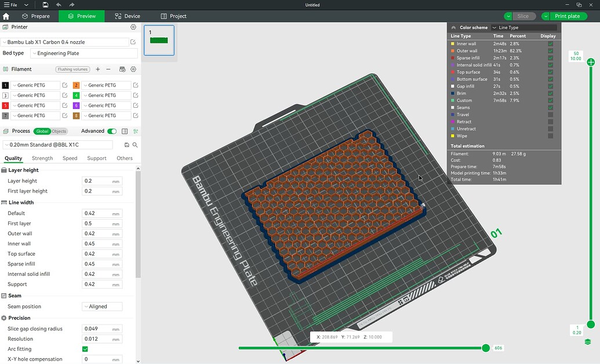Click the layers stack icon below slider
The height and width of the screenshot is (364, 600).
click(588, 341)
